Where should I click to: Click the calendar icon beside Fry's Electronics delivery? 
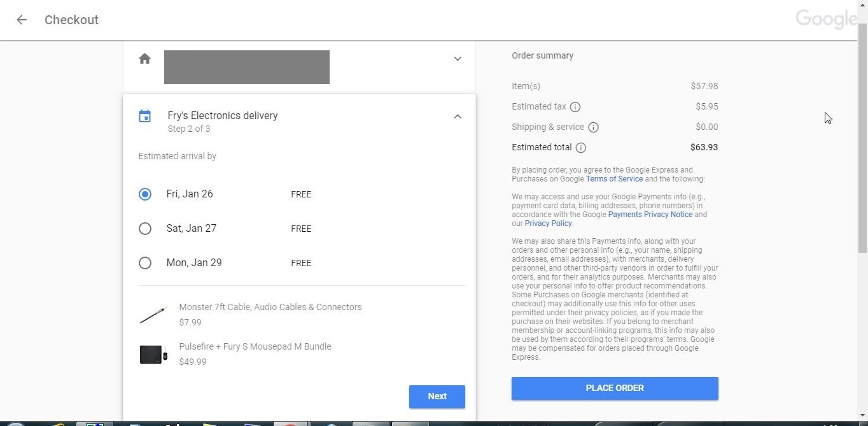tap(145, 117)
